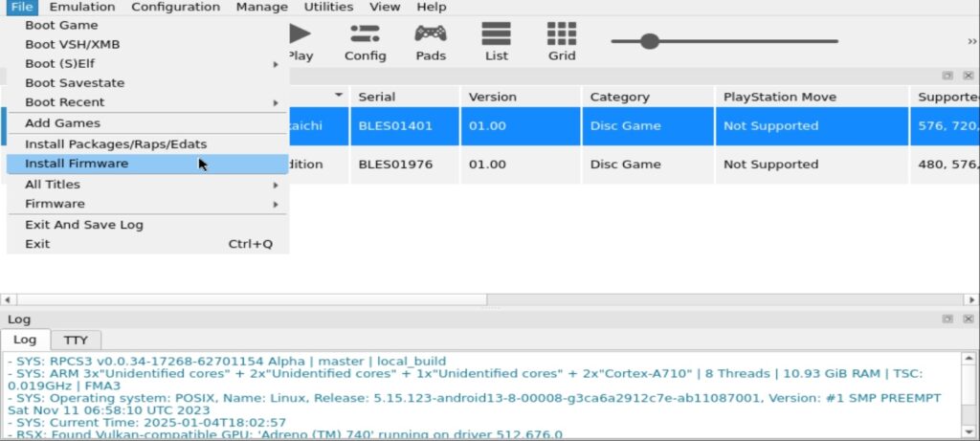Open the Utilities menu
Image resolution: width=980 pixels, height=441 pixels.
point(329,7)
